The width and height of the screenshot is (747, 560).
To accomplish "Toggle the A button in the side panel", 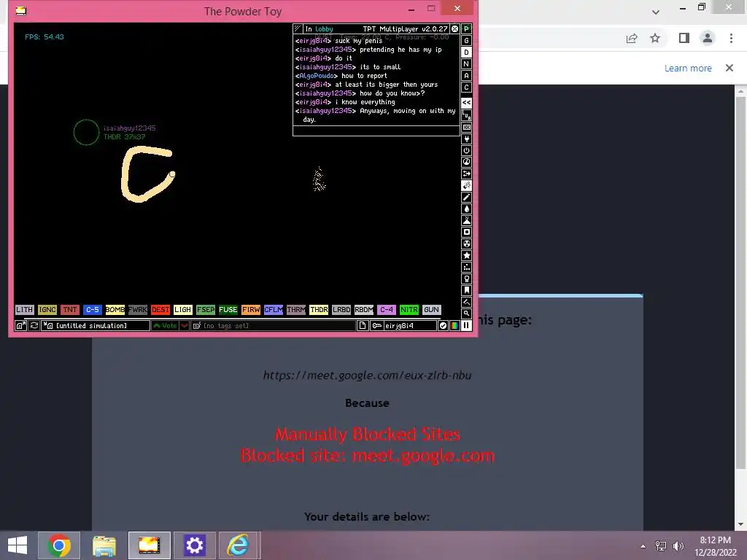I will [x=466, y=76].
